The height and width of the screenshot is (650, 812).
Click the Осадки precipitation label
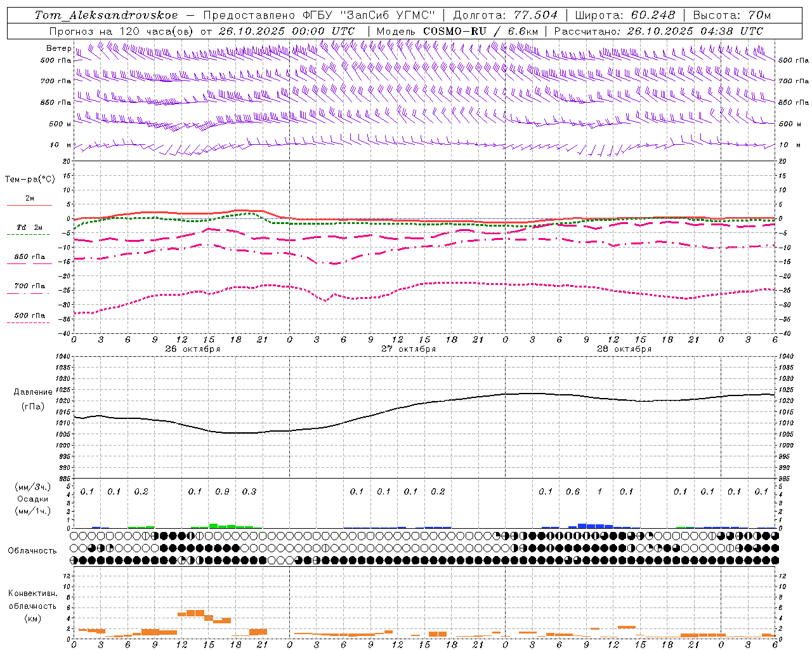coord(33,499)
